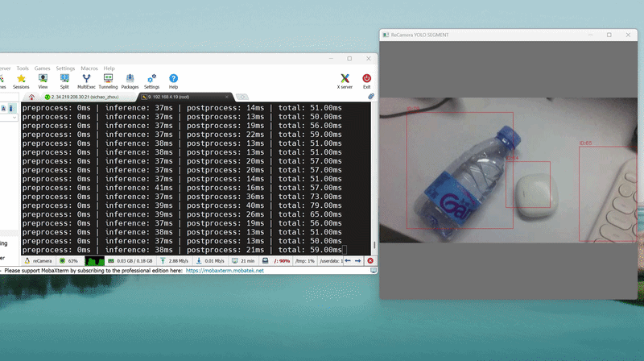Open the Macros menu
Image resolution: width=644 pixels, height=361 pixels.
point(89,68)
